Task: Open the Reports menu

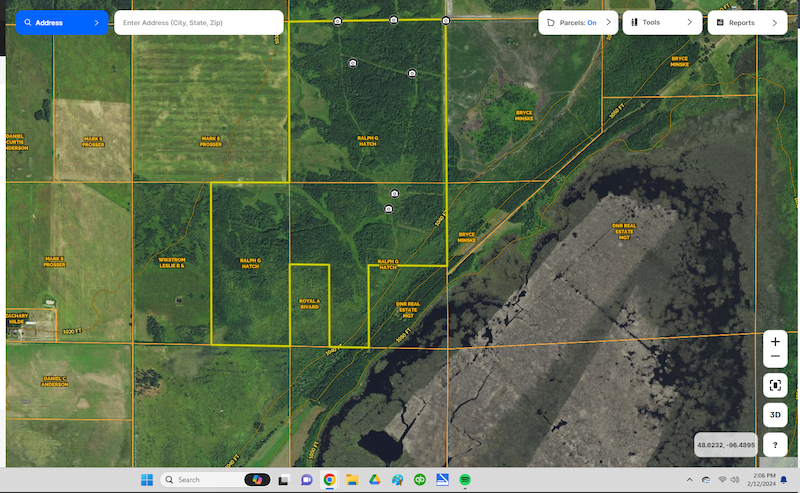Action: (741, 22)
